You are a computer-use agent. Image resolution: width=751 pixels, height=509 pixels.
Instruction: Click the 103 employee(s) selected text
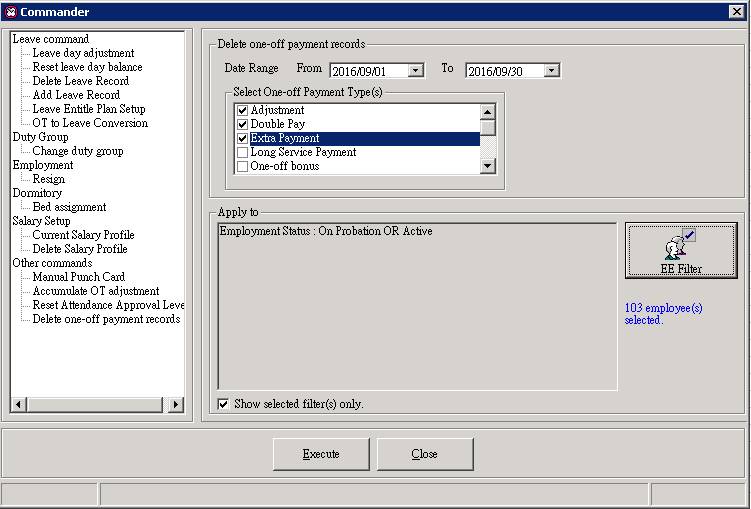tap(663, 314)
